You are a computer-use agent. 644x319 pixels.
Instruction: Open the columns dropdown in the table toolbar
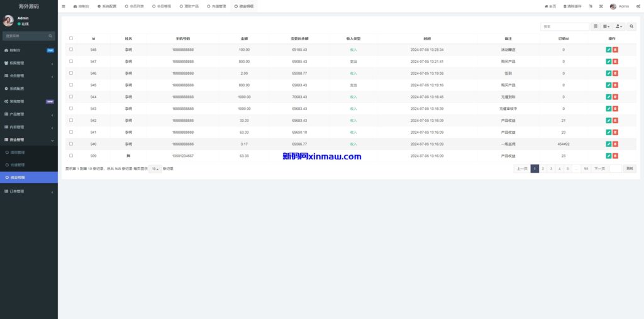606,26
